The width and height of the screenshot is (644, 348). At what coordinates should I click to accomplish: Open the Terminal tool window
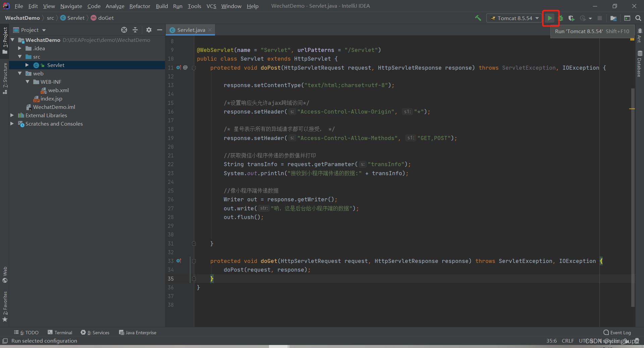point(60,333)
